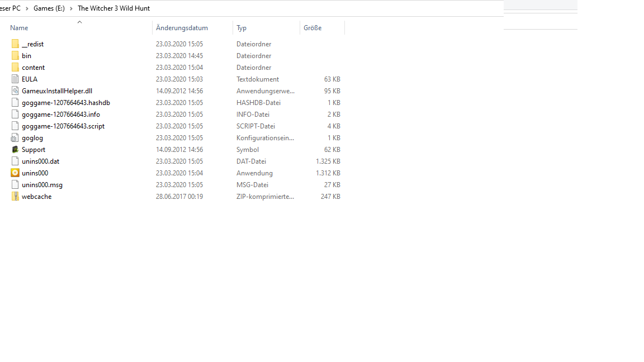Viewport: 644px width, 362px height.
Task: Select the goggame-1207664643.script file name
Action: [63, 126]
